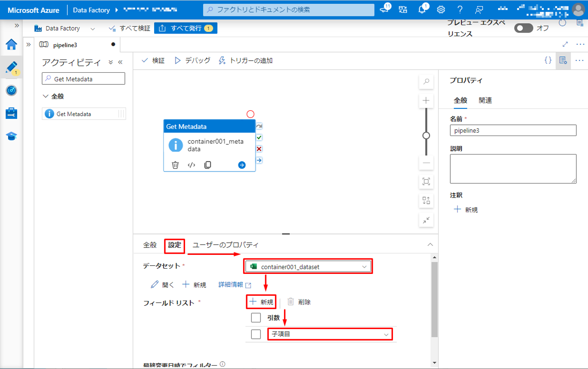Click 新規 to add field list entry
Image resolution: width=588 pixels, height=369 pixels.
tap(261, 302)
